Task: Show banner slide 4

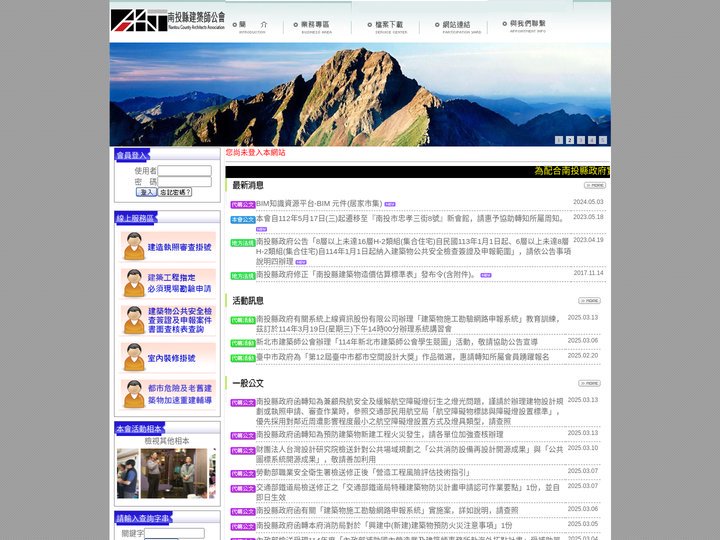Action: (x=592, y=140)
